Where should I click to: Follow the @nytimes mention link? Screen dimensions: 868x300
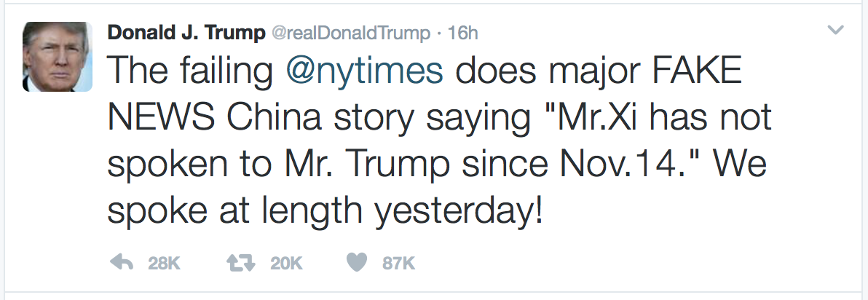click(364, 71)
